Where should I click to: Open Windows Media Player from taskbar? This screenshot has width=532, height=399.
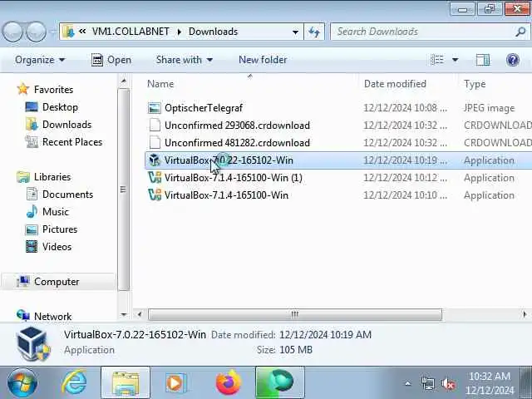click(175, 383)
